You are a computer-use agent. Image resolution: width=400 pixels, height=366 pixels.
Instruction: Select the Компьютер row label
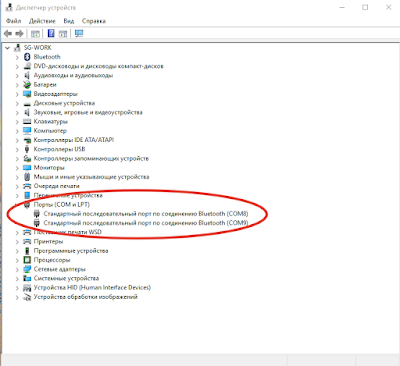50,131
